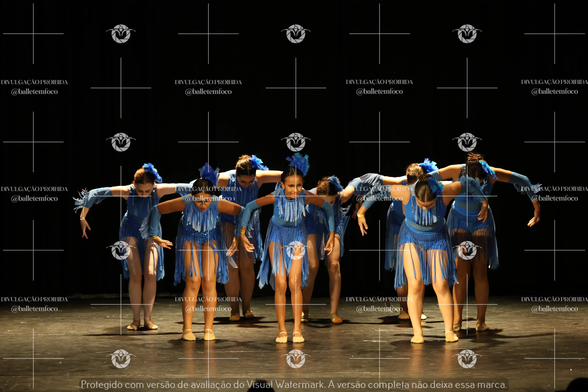The width and height of the screenshot is (588, 392).
Task: Click the top-right @balletemfoco watermark handle
Action: coord(554,92)
